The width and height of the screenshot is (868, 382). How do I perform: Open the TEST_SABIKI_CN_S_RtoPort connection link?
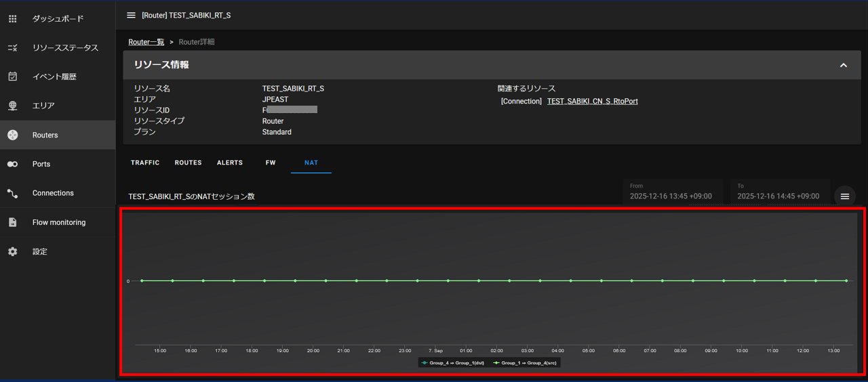coord(592,102)
